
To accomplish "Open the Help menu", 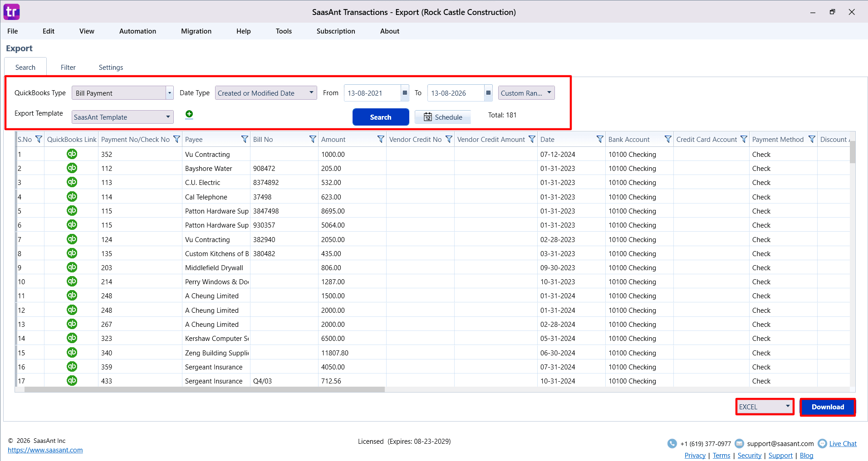I will tap(243, 31).
